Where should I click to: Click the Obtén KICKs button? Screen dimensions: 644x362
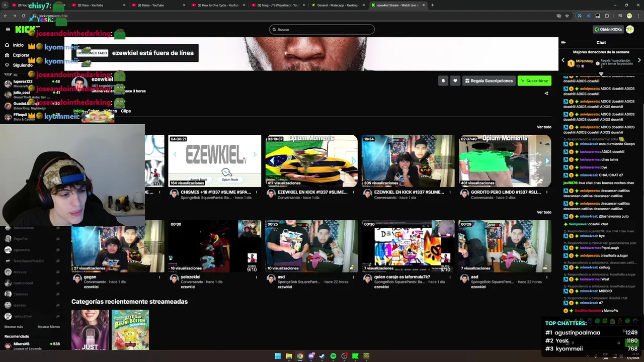(608, 30)
